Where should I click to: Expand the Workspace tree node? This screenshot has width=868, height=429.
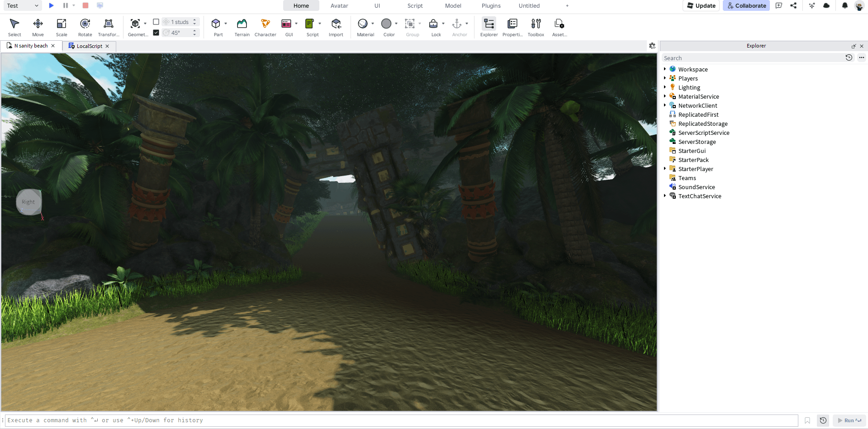point(665,69)
